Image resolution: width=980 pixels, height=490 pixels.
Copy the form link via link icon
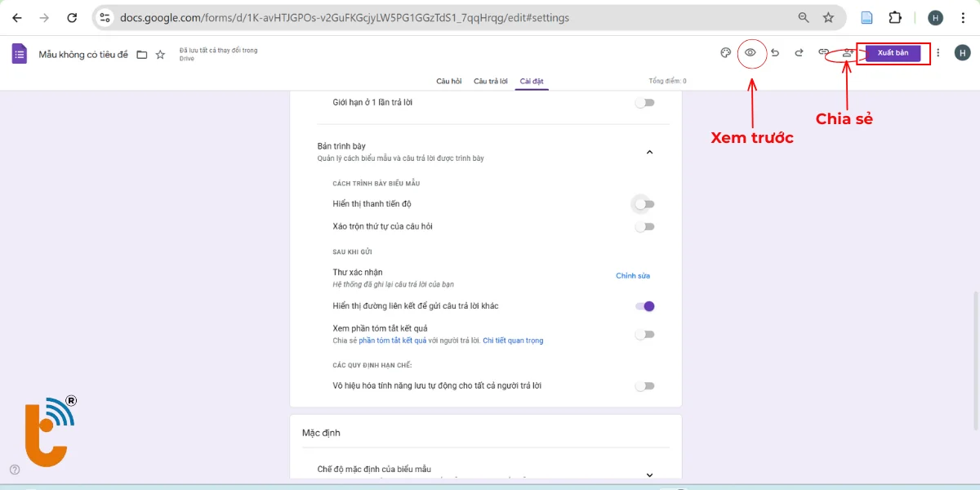(x=824, y=53)
